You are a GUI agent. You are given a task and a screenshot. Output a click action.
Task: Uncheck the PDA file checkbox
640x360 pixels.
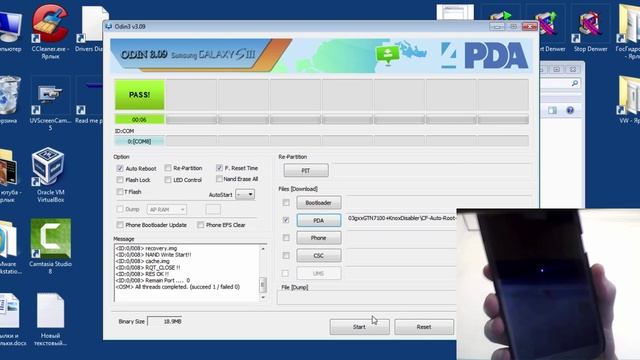point(286,220)
